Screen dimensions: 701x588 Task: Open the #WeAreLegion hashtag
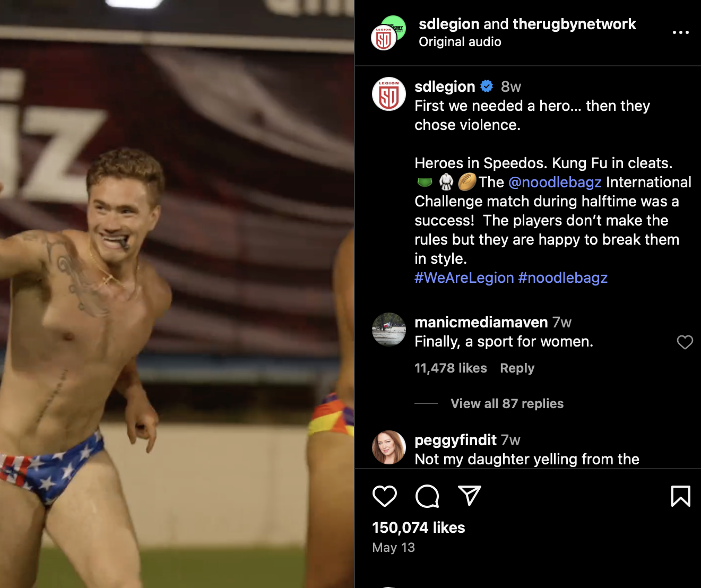(x=464, y=278)
